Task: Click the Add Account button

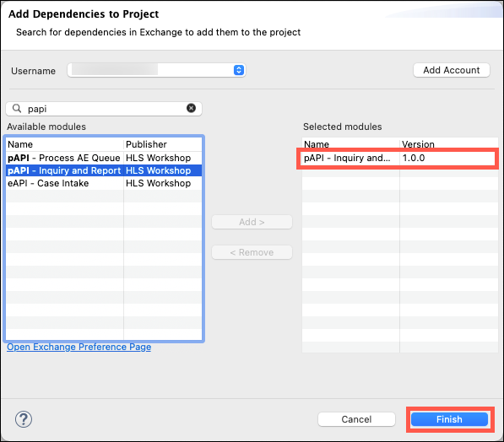Action: (452, 70)
